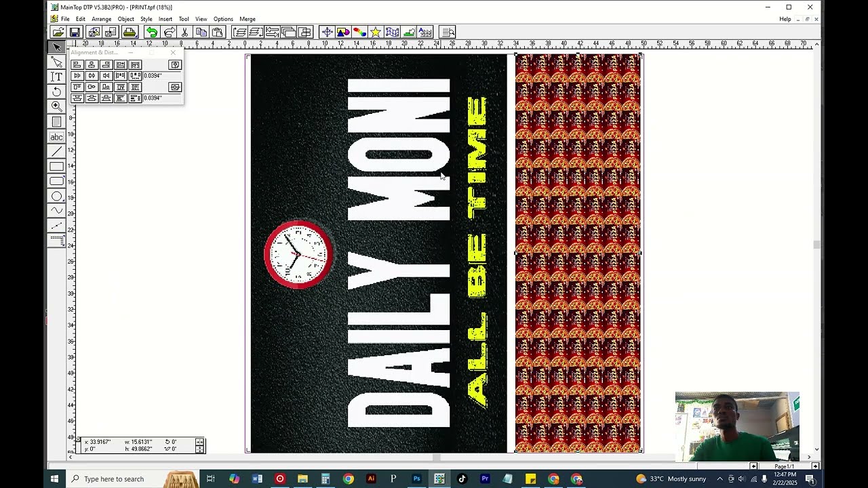
Task: Click the four-way move arrows toolbar icon
Action: coord(327,32)
